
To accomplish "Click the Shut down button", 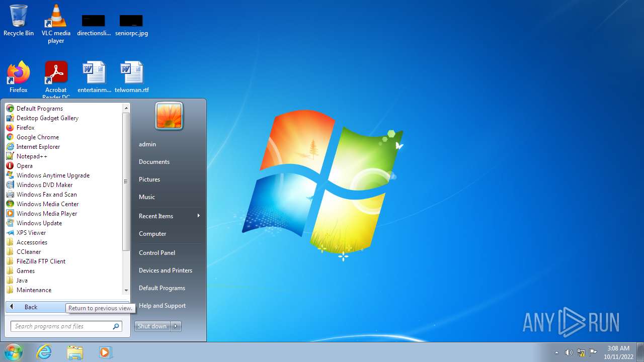I will (152, 326).
